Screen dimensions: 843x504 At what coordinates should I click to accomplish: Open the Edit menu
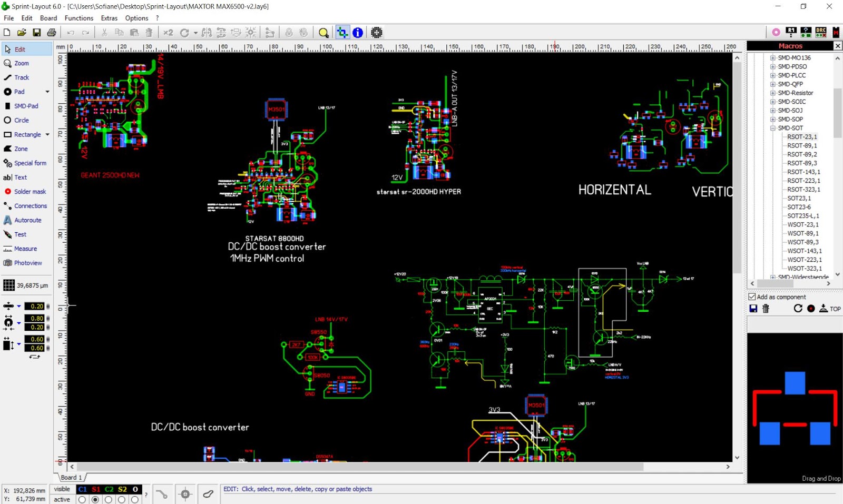(27, 18)
